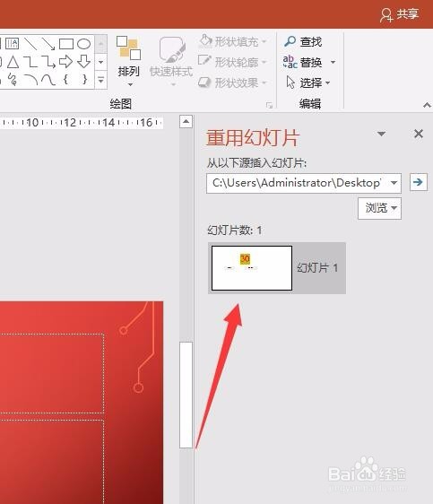Close the 重用幻灯片 pane

coord(419,134)
